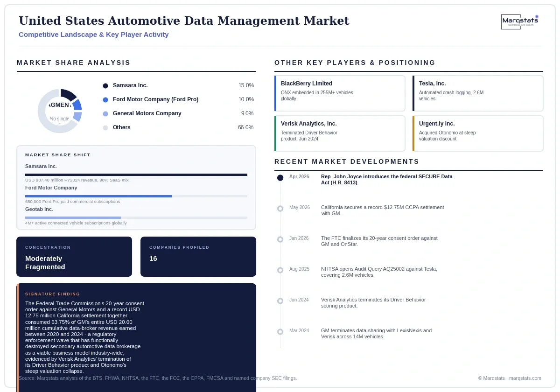Click the Recent Market Developments heading
560x392 pixels.
point(347,161)
